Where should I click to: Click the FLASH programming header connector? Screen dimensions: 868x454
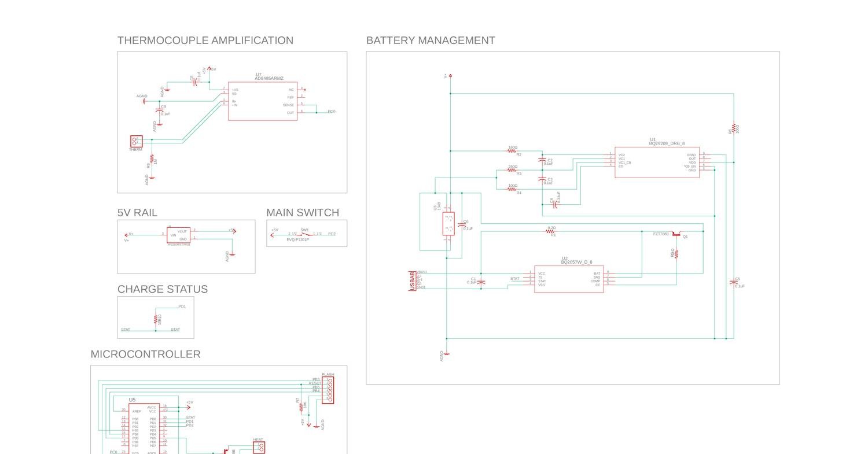(x=328, y=390)
